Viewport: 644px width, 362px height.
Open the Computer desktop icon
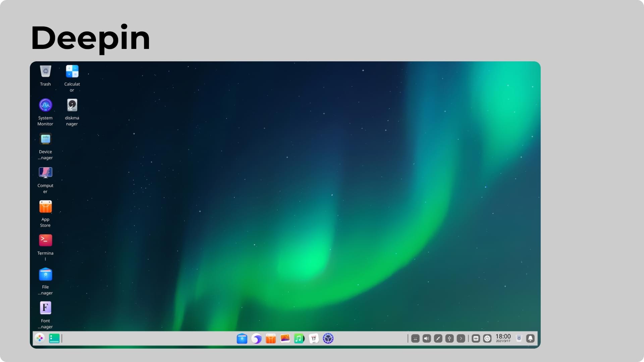click(45, 173)
